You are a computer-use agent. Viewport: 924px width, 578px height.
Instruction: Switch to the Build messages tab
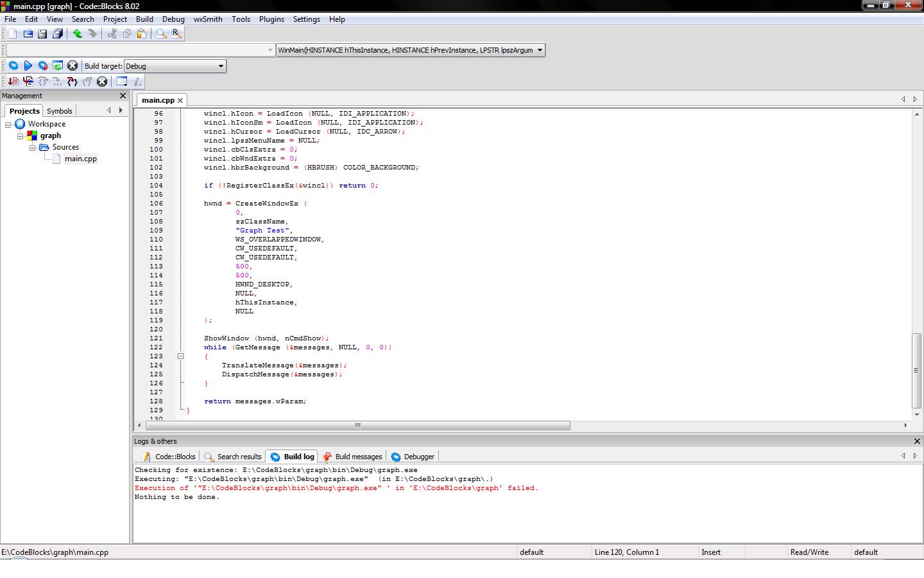(x=352, y=457)
